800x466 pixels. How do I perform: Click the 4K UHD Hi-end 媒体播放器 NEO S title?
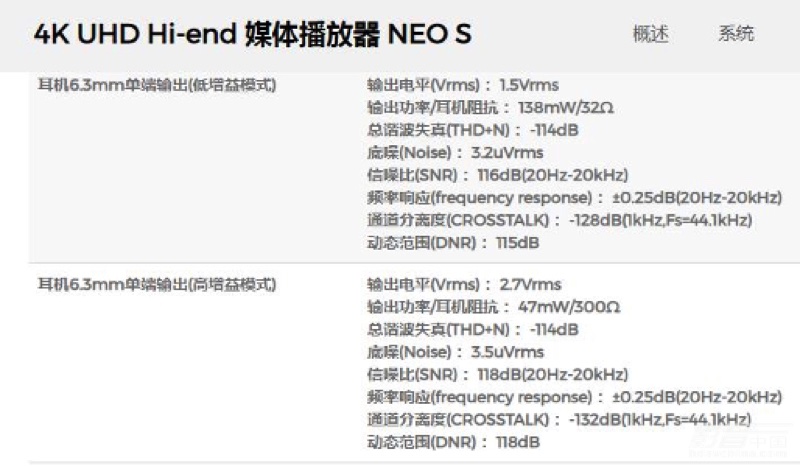[253, 34]
